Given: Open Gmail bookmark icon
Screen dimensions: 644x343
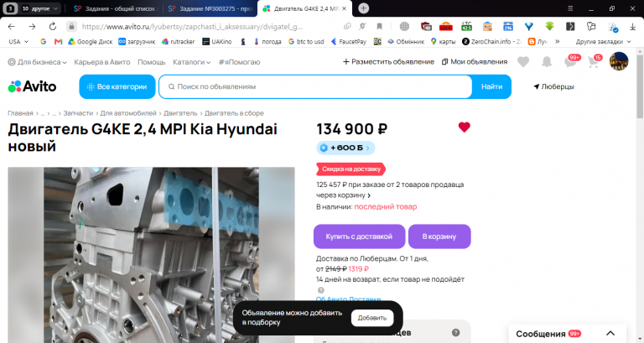Looking at the screenshot, I should (x=59, y=41).
